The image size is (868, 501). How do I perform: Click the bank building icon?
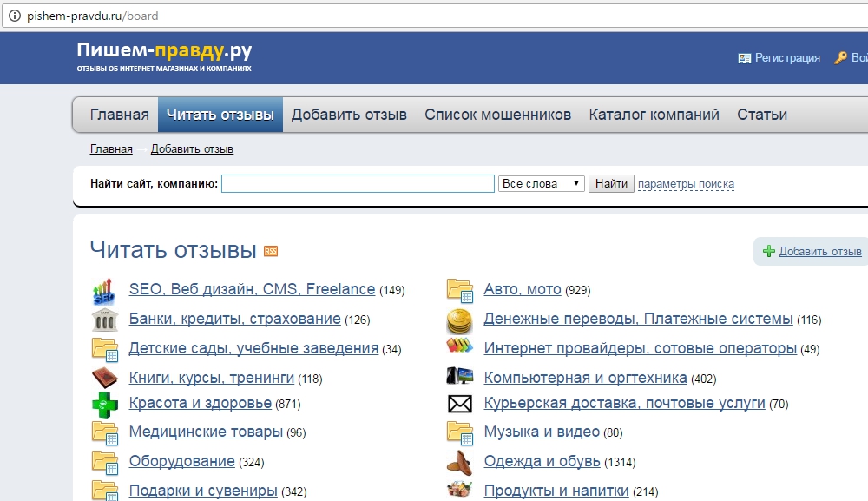(x=105, y=320)
